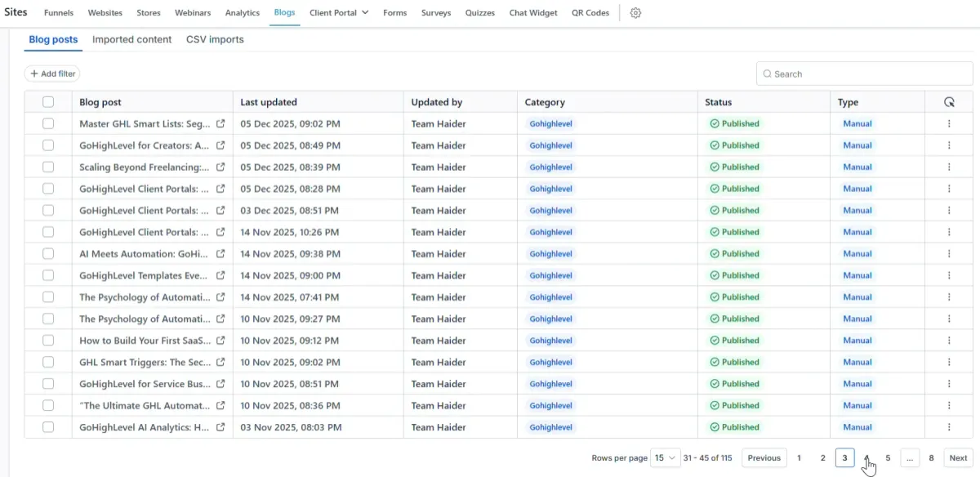The image size is (980, 477).
Task: Click the search magnifier icon
Action: pos(767,74)
